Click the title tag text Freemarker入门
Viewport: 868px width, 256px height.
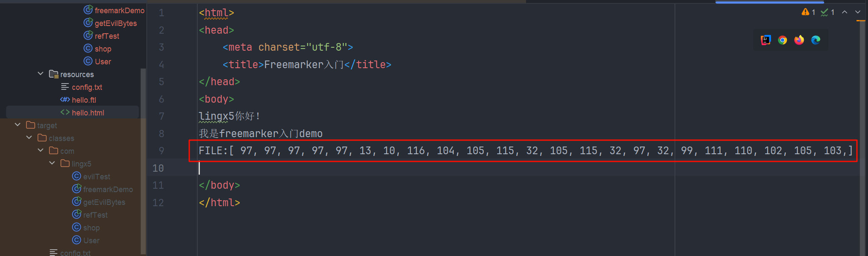tap(304, 65)
